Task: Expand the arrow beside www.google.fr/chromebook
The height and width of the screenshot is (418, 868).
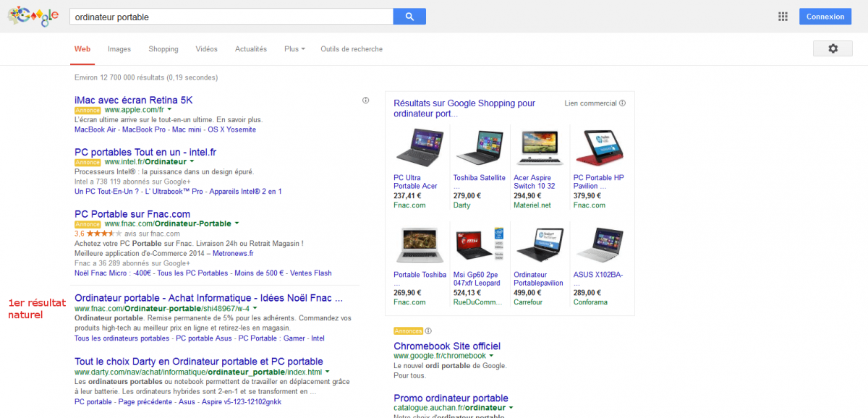Action: pyautogui.click(x=491, y=356)
